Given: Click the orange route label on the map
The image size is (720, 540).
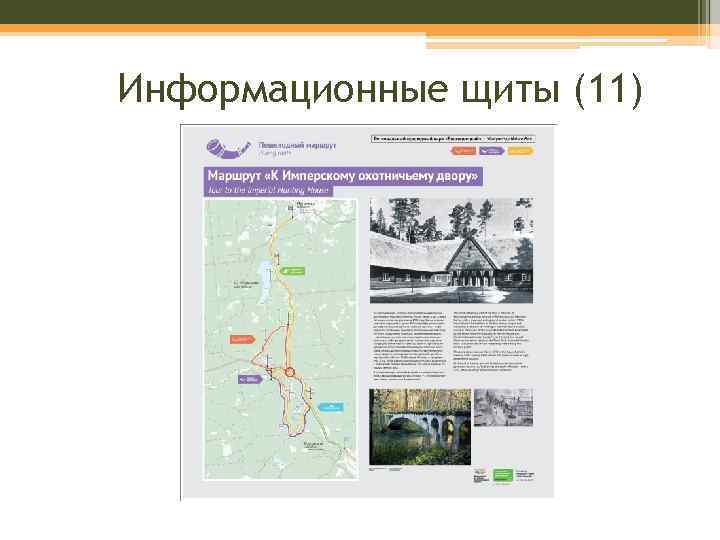Looking at the screenshot, I should click(242, 339).
